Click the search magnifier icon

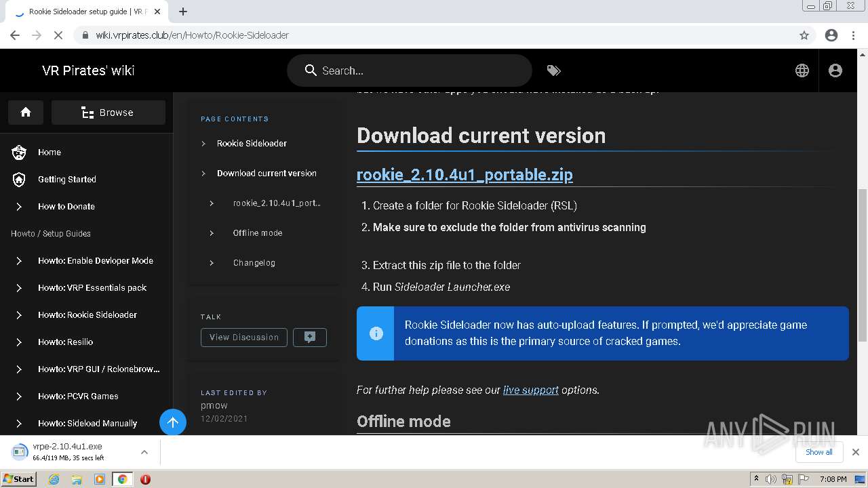point(311,70)
